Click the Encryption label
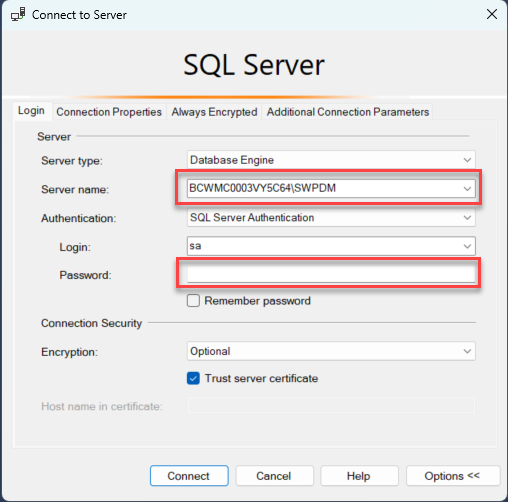Screen dimensions: 508x502 coord(69,352)
